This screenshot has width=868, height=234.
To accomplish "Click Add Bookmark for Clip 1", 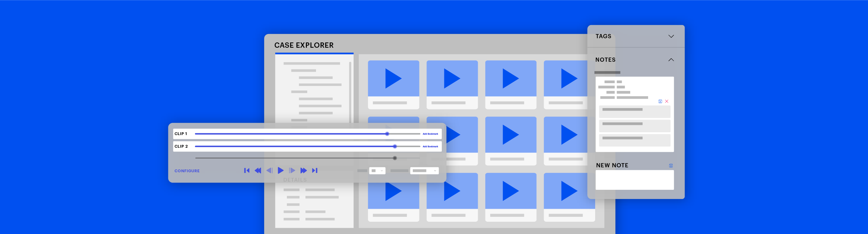I will tap(430, 134).
